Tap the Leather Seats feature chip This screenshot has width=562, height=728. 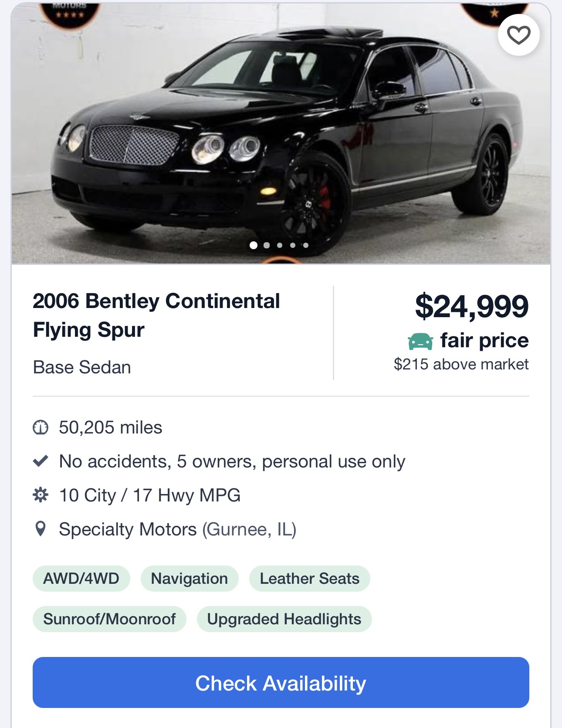point(309,579)
